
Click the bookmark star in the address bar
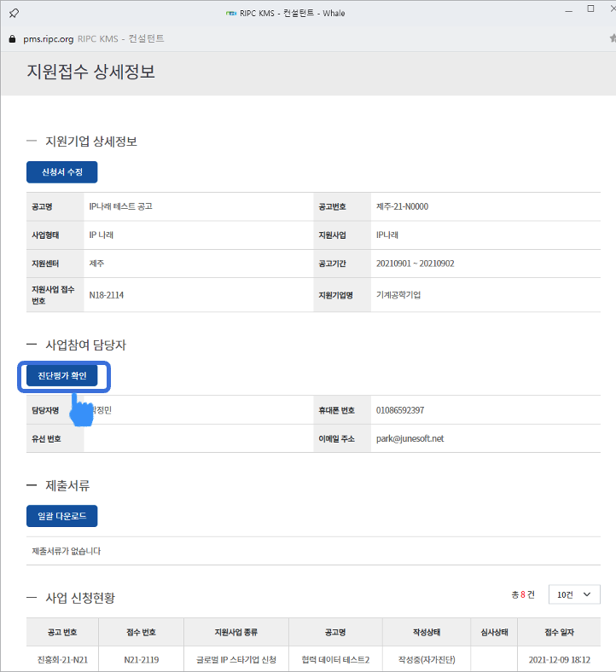(612, 39)
